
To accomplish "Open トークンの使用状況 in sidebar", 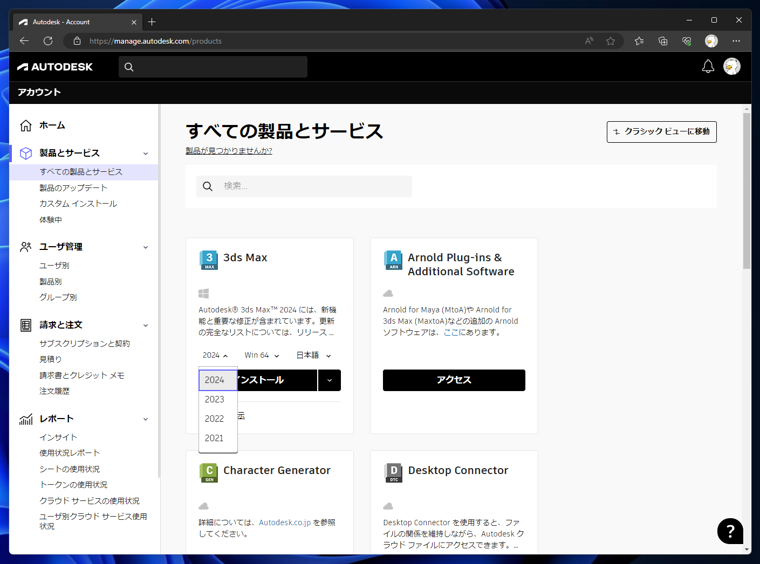I will coord(73,485).
